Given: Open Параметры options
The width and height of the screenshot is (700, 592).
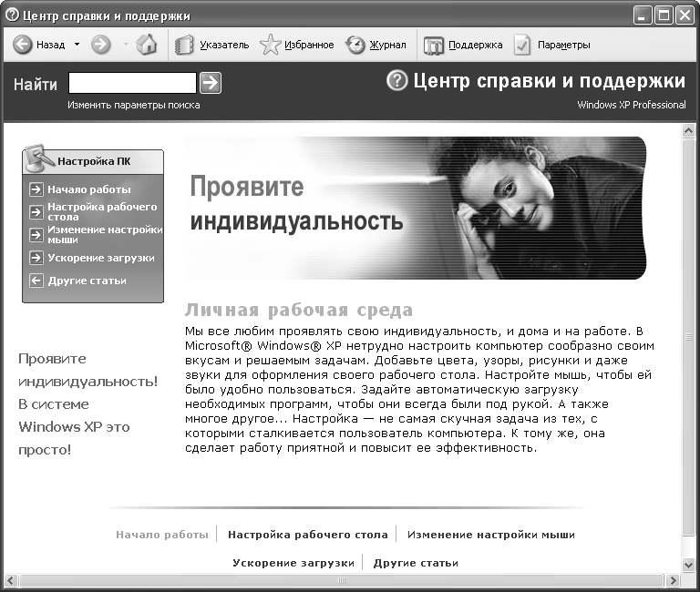Looking at the screenshot, I should coord(552,45).
